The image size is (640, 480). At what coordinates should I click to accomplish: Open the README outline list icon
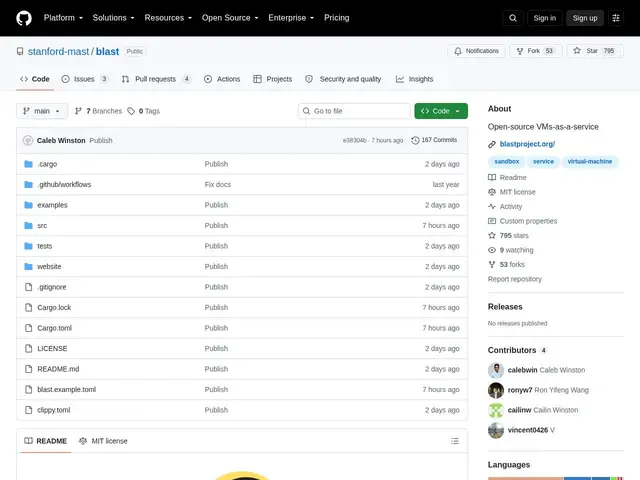point(455,441)
